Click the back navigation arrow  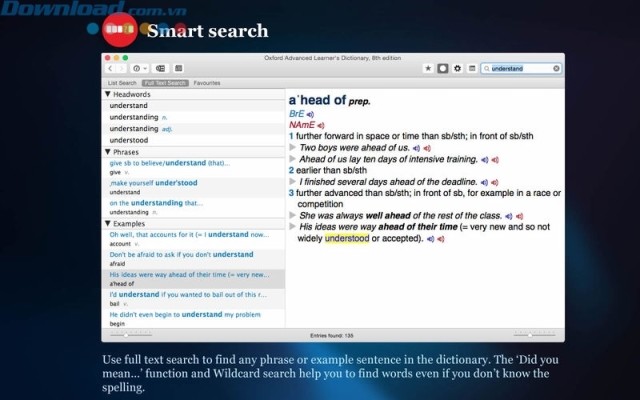(x=110, y=69)
